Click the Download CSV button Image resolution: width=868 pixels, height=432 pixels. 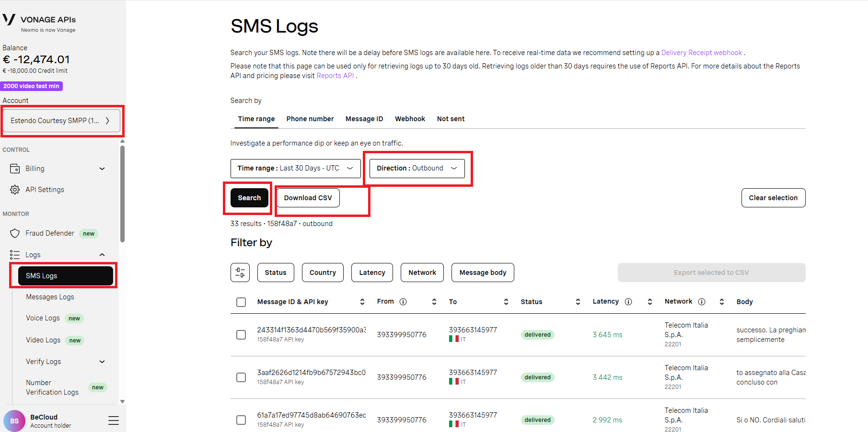tap(308, 198)
